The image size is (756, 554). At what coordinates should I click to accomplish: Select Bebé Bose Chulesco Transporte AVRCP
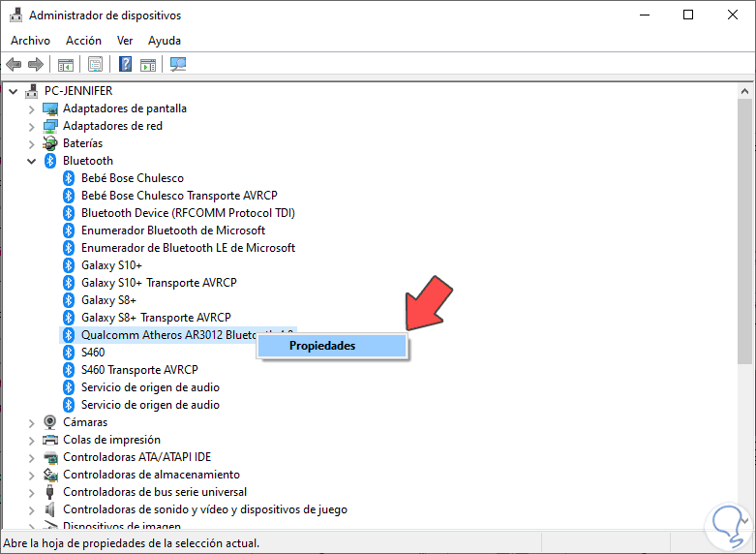click(179, 196)
